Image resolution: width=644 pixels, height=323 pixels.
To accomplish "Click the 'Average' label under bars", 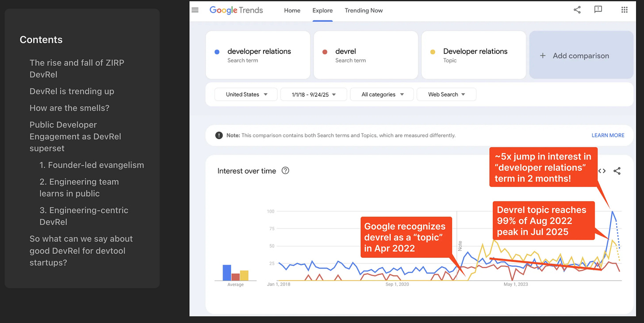I will click(x=235, y=285).
